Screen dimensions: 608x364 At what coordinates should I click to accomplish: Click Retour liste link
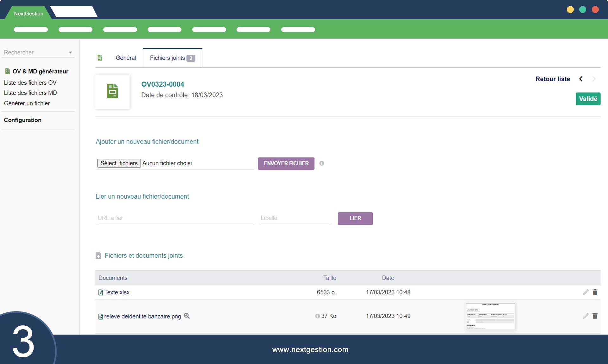coord(553,79)
